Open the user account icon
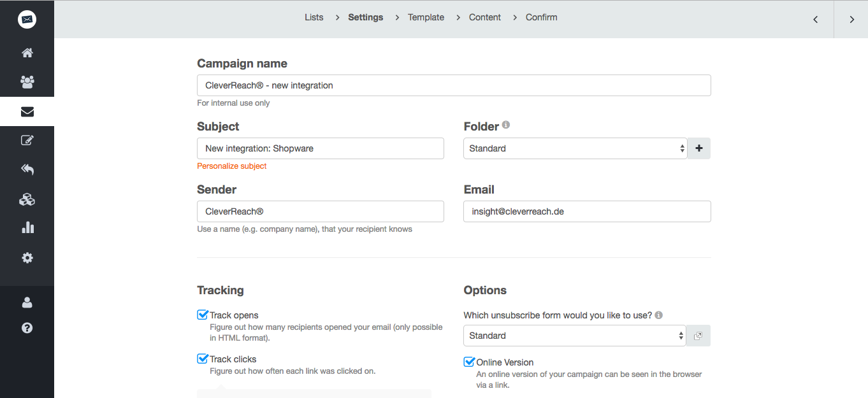The width and height of the screenshot is (868, 398). 27,302
